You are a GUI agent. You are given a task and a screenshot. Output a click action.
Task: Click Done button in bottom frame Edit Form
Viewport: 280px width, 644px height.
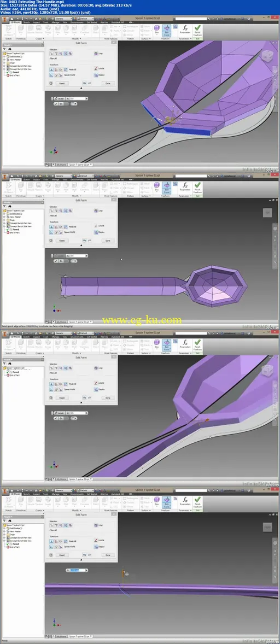(x=108, y=554)
